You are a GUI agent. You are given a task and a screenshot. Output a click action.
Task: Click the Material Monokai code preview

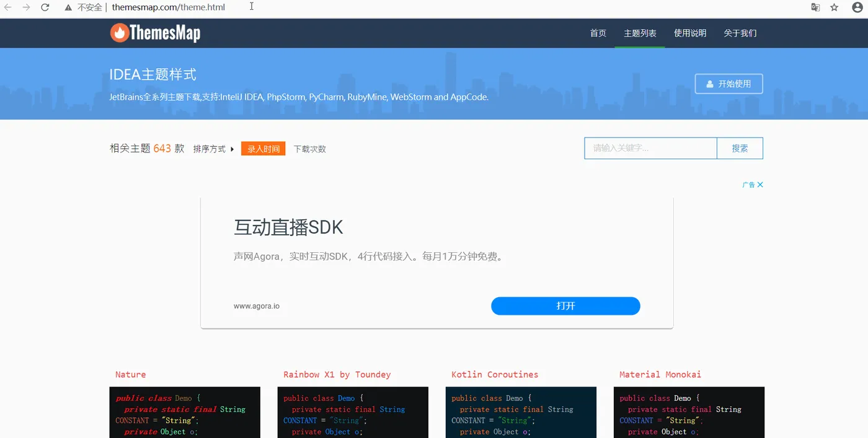pos(689,413)
